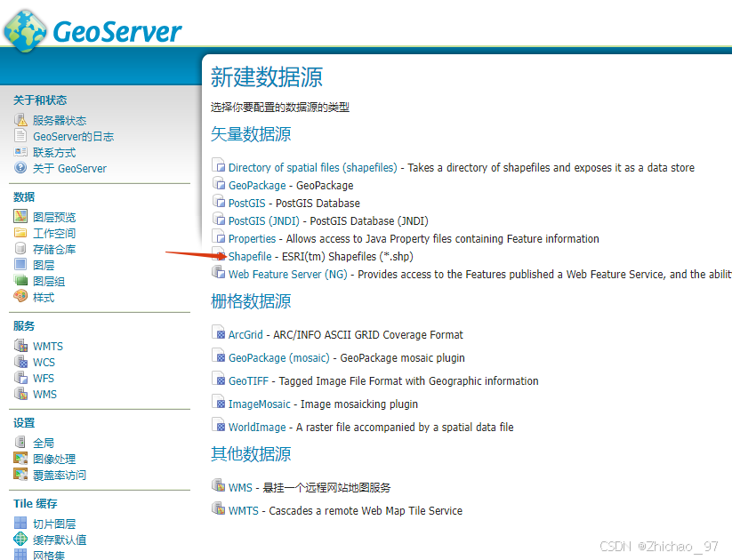Open 图像处理 settings
Viewport: 732px width, 560px height.
pyautogui.click(x=54, y=459)
